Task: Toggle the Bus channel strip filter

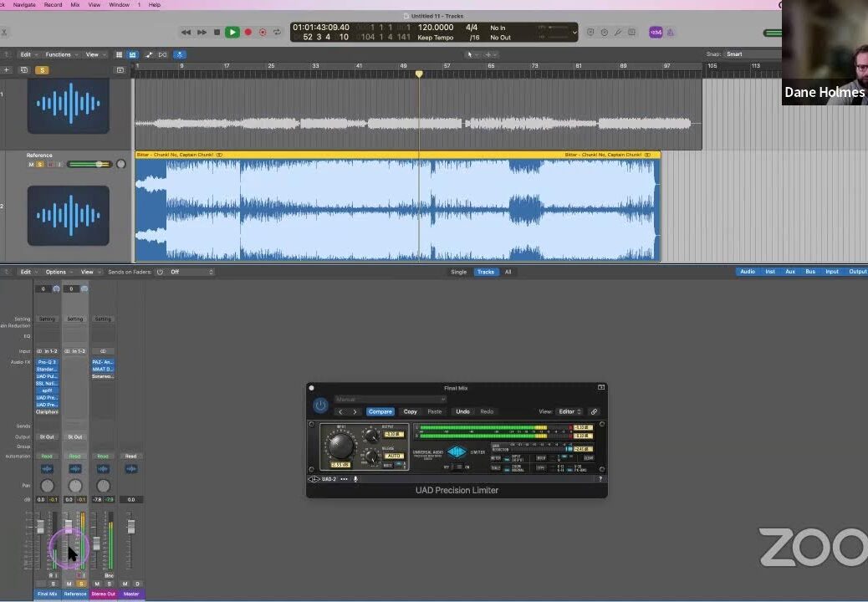Action: coord(810,272)
